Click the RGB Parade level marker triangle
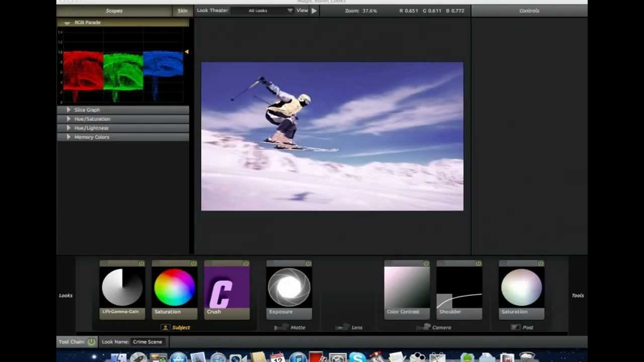The height and width of the screenshot is (362, 644). (x=187, y=52)
